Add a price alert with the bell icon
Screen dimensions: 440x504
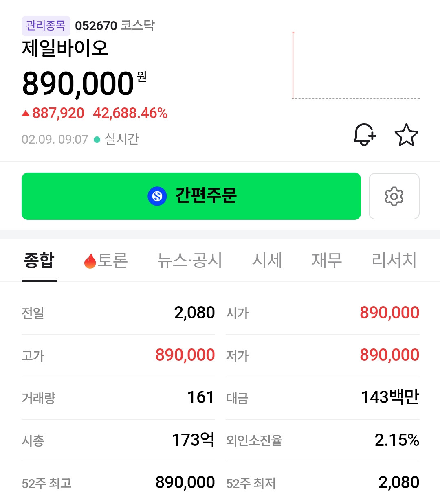tap(365, 135)
